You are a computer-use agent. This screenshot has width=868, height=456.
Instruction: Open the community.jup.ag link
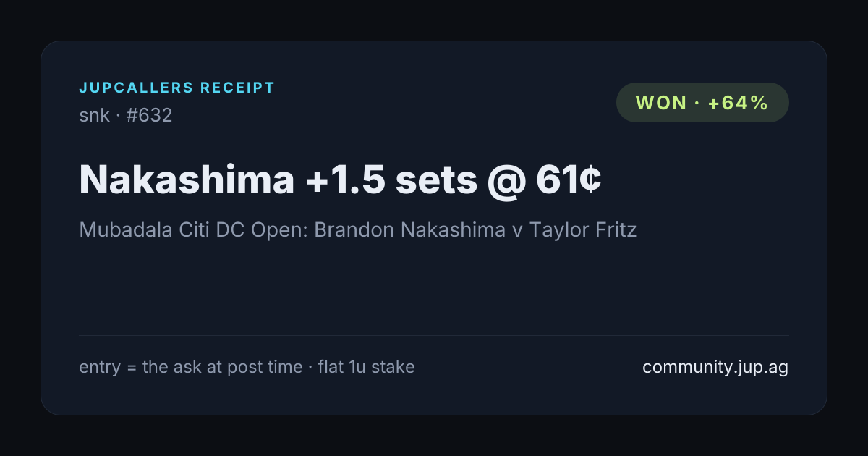click(x=715, y=367)
